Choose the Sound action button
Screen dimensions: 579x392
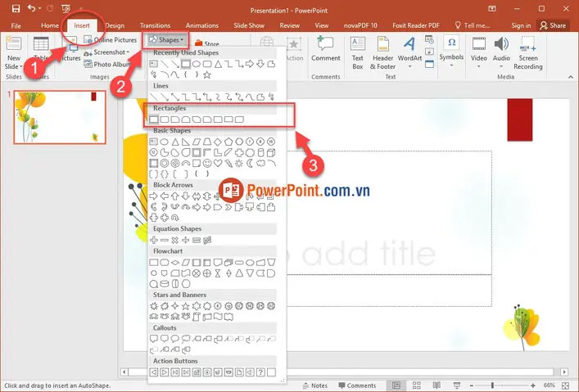click(250, 372)
